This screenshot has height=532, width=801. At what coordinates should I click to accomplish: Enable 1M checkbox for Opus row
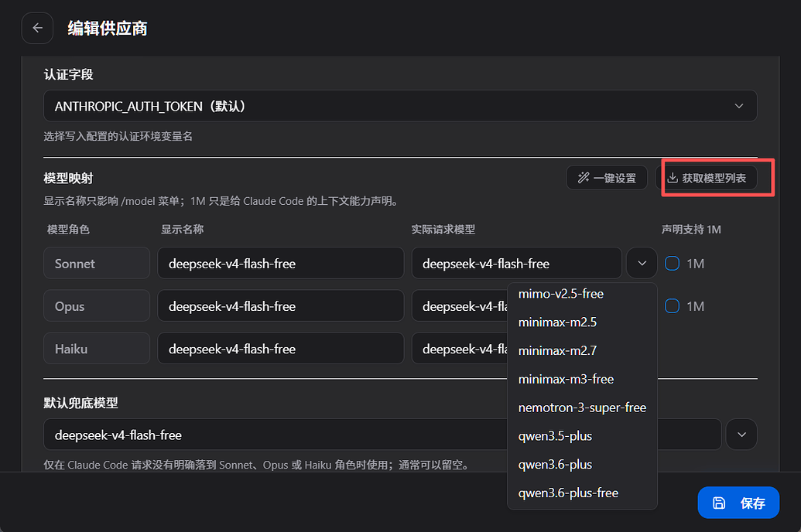[x=672, y=306]
